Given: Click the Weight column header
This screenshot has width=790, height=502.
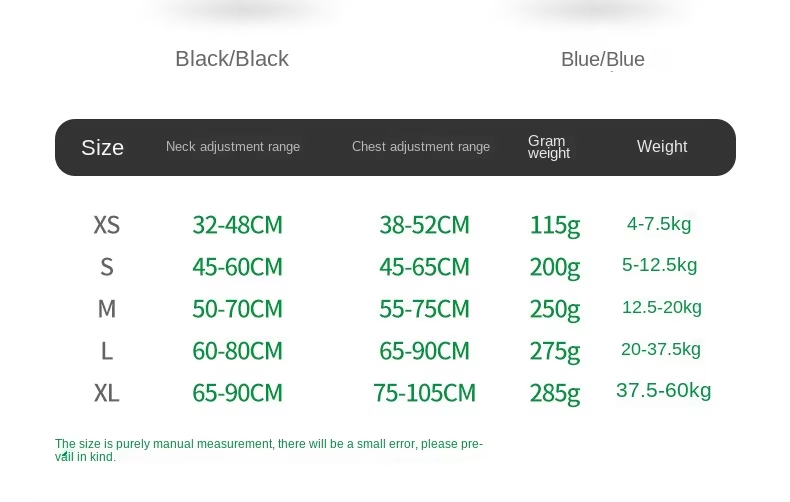Looking at the screenshot, I should tap(662, 147).
